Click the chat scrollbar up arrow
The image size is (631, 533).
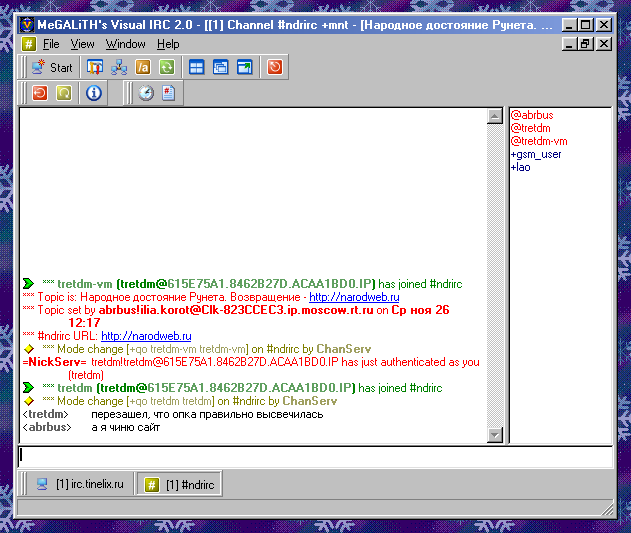tap(494, 116)
